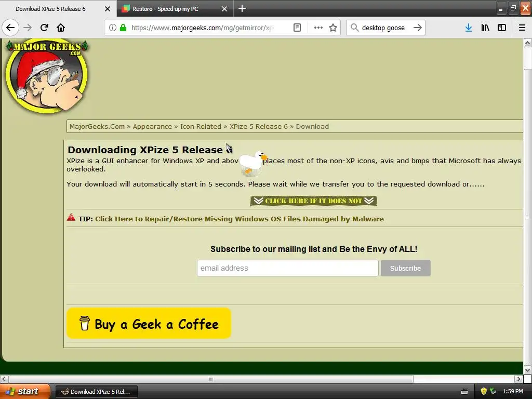The height and width of the screenshot is (399, 532).
Task: Click the vertical scrollbar down arrow
Action: [x=527, y=370]
